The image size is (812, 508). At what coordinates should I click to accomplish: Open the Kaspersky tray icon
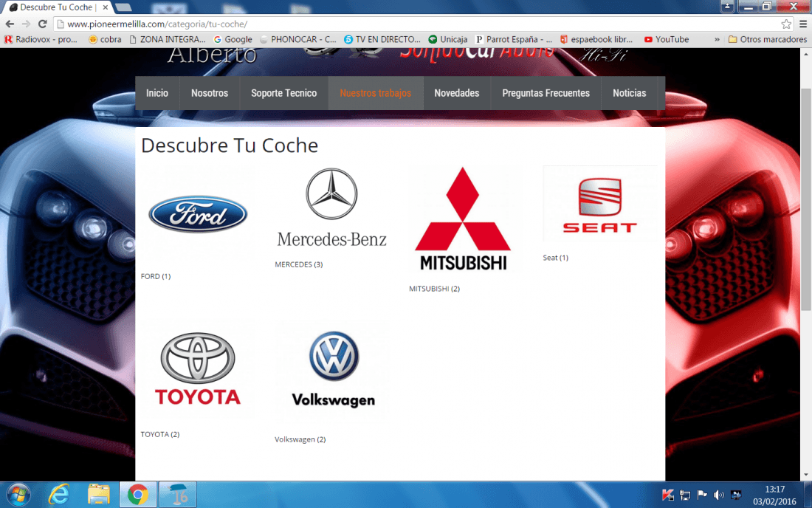pyautogui.click(x=668, y=495)
